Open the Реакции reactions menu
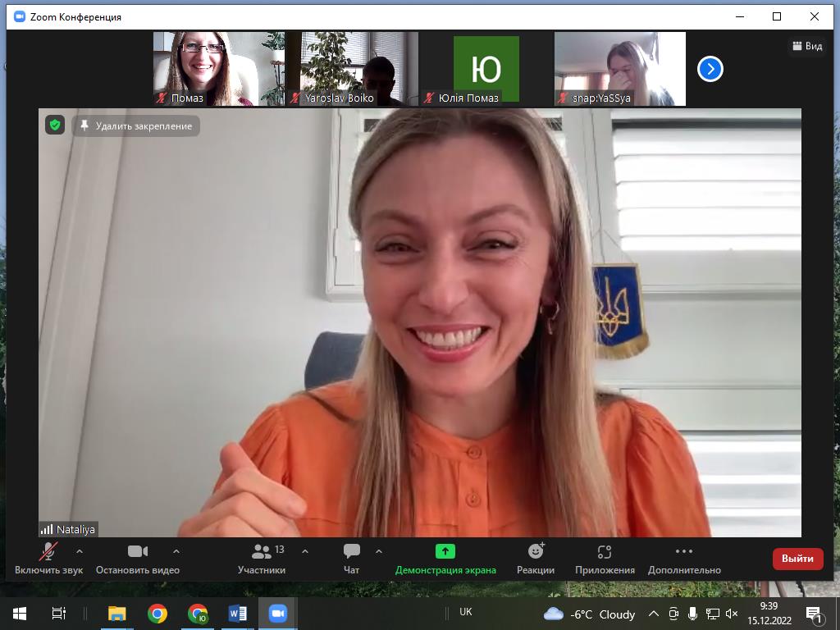The height and width of the screenshot is (630, 840). coord(536,559)
